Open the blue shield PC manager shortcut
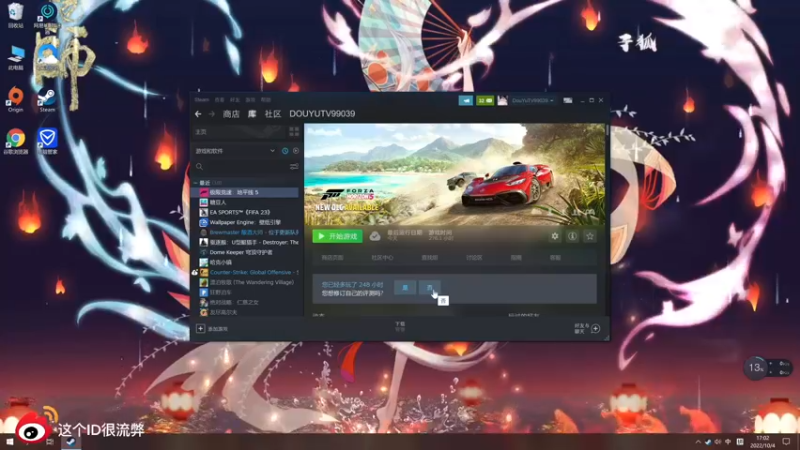Image resolution: width=800 pixels, height=450 pixels. click(x=47, y=141)
